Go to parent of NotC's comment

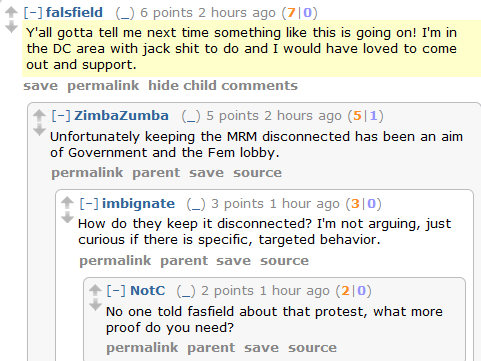(211, 348)
